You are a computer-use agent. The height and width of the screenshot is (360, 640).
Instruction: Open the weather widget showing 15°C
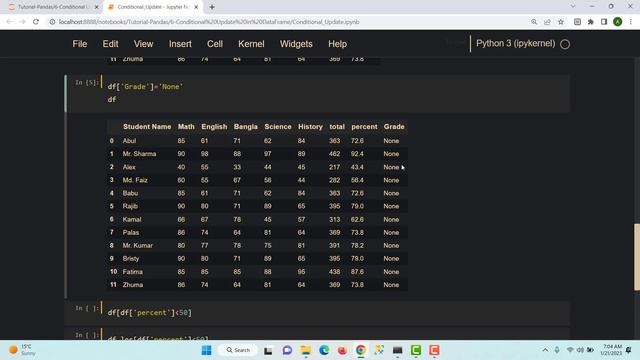21,350
